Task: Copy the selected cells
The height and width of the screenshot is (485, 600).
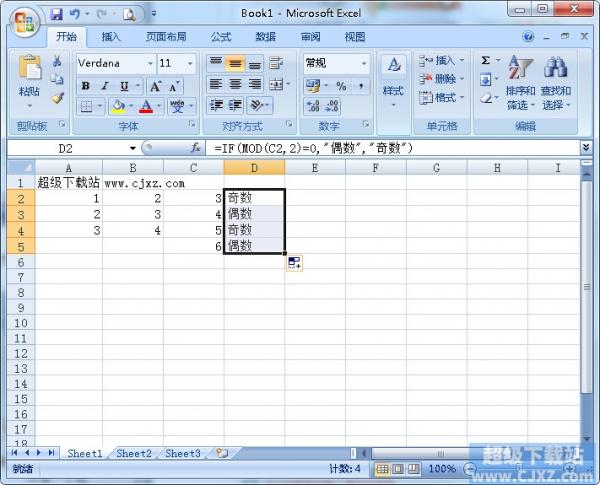Action: (57, 79)
